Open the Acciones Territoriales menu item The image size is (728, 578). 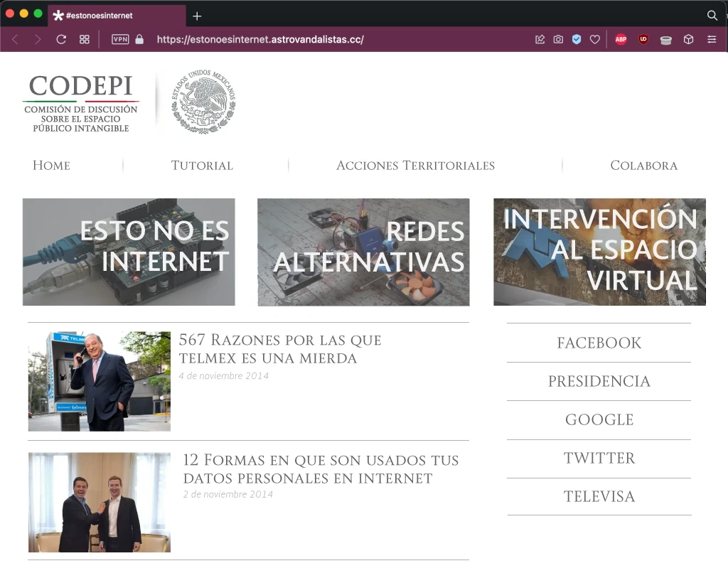415,165
